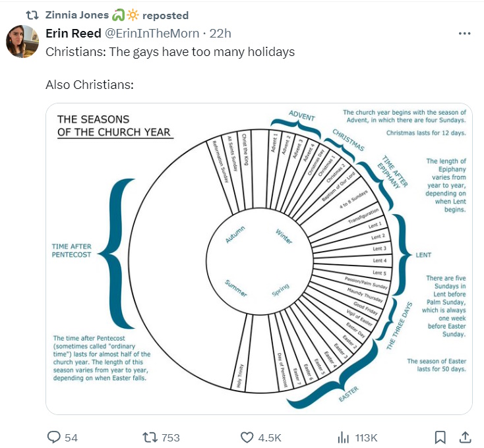Open the church year diagram image
Viewport: 484px width, 448px height.
(x=258, y=258)
